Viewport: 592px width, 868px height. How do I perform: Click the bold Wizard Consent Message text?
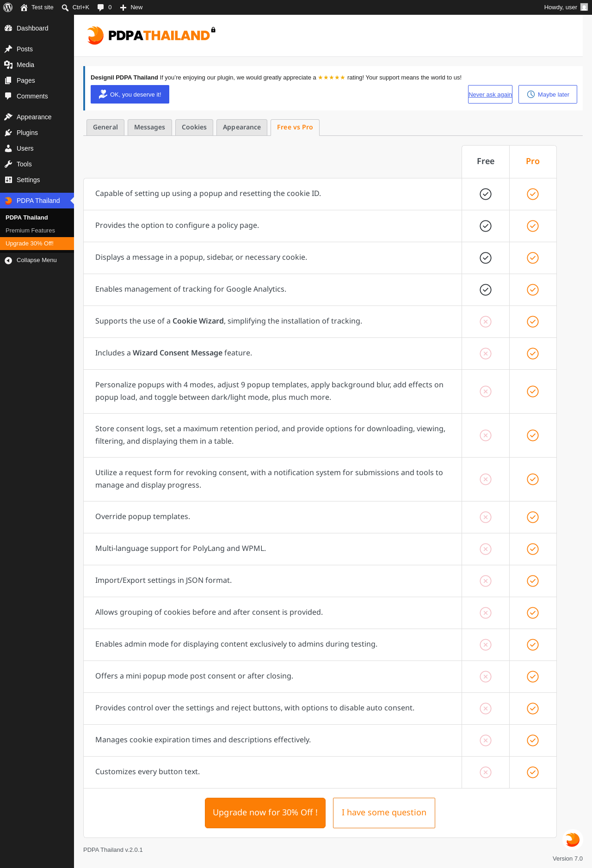(178, 353)
